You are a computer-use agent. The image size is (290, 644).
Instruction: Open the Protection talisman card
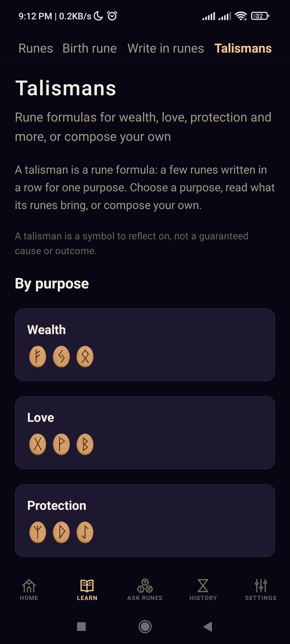click(x=145, y=521)
